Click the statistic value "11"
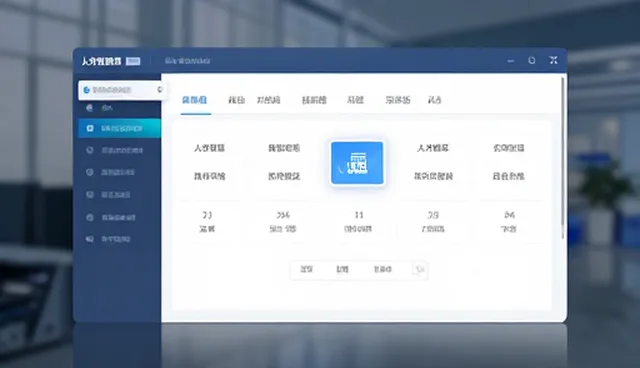Viewport: 640px width, 368px height. (x=359, y=215)
